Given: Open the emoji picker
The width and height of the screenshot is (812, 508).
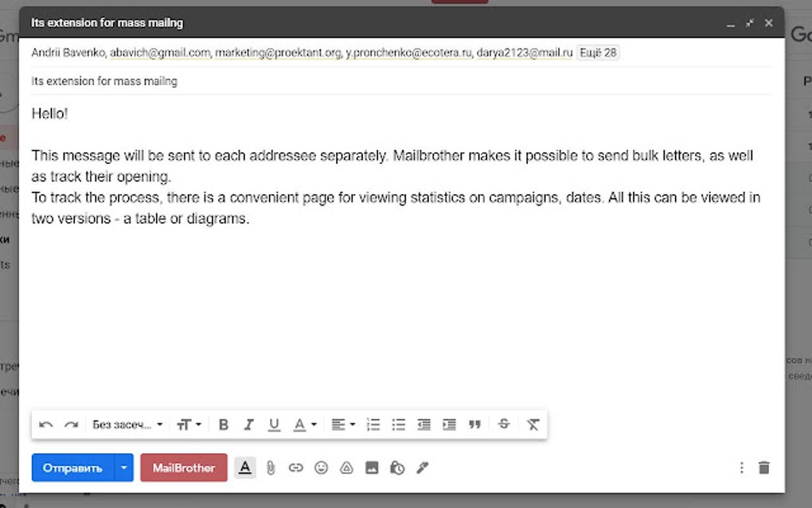Looking at the screenshot, I should click(x=321, y=467).
